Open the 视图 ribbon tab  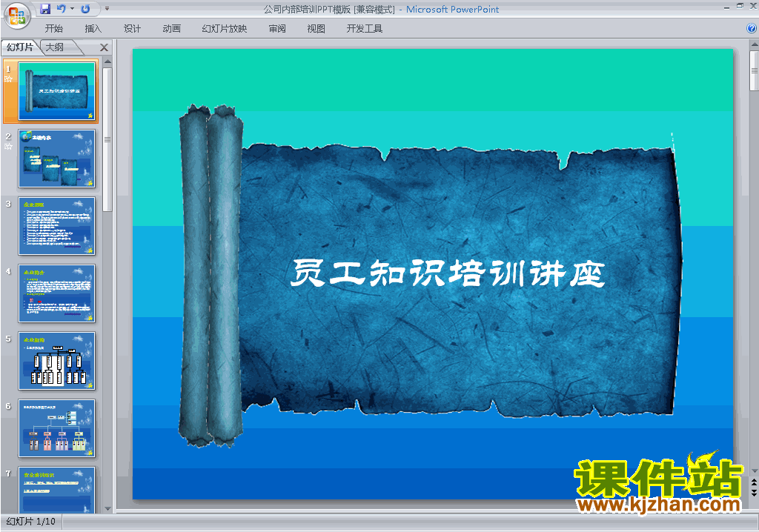[x=316, y=29]
